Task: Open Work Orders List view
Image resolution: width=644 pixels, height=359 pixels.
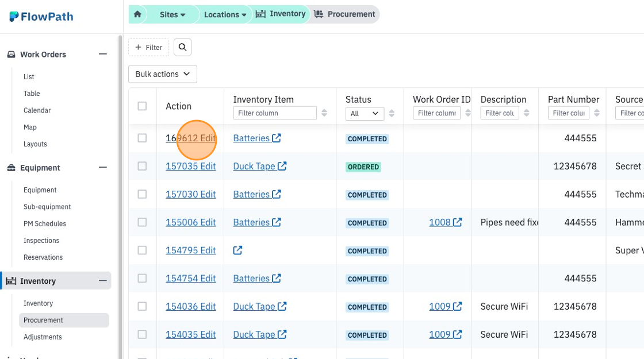Action: (x=29, y=77)
